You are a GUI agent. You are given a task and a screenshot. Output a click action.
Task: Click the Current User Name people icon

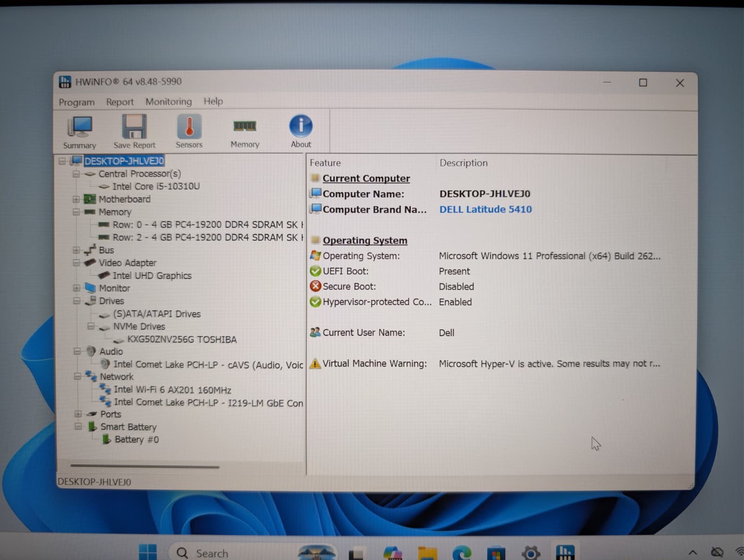click(x=315, y=332)
